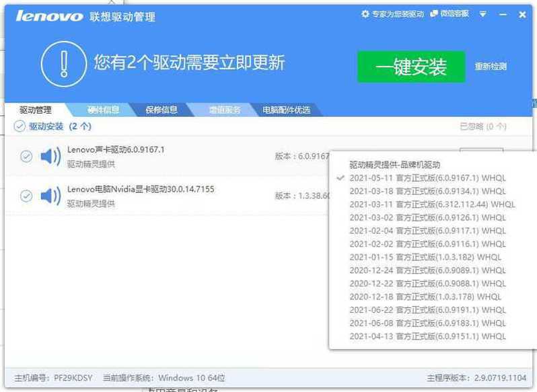This screenshot has width=537, height=392.
Task: Click the speaker icon of Nvidia显卡驱动
Action: [50, 196]
